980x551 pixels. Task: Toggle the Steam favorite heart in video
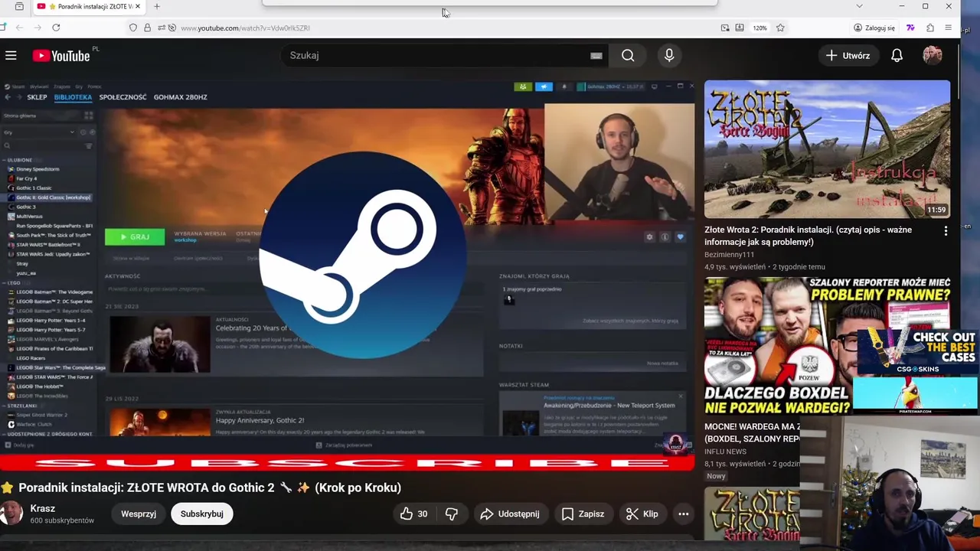click(680, 237)
